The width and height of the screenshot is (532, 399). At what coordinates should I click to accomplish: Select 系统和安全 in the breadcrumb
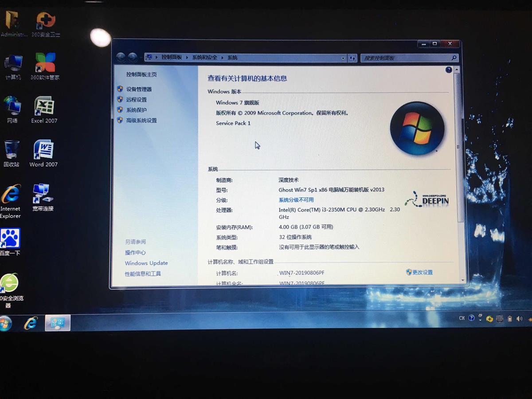tap(205, 58)
